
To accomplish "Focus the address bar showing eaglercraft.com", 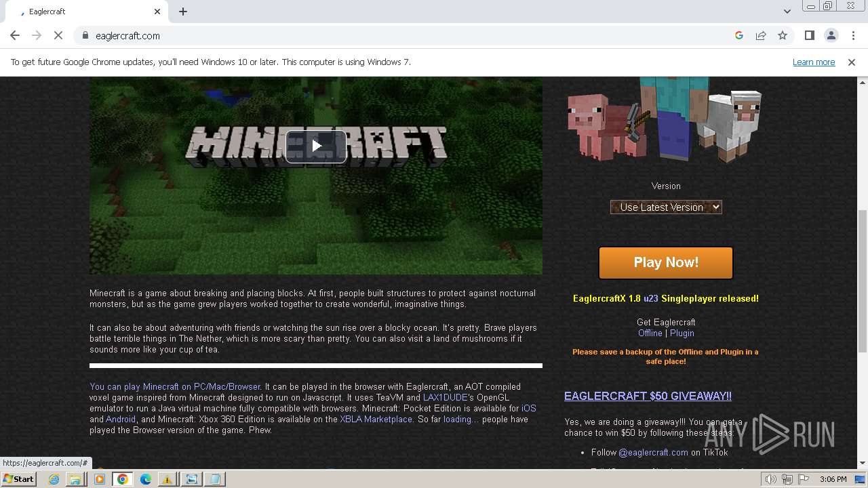I will point(407,35).
